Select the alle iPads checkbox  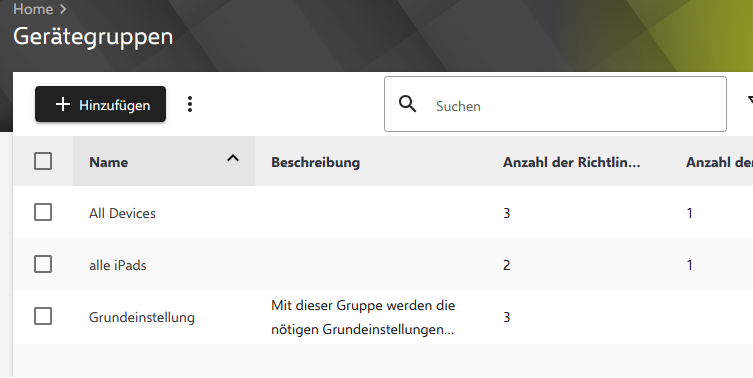pyautogui.click(x=43, y=264)
